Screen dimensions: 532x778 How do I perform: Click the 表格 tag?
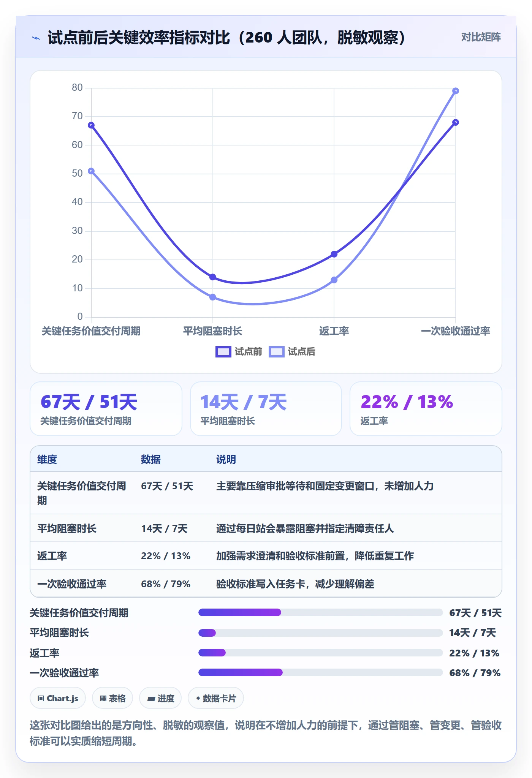pos(112,698)
